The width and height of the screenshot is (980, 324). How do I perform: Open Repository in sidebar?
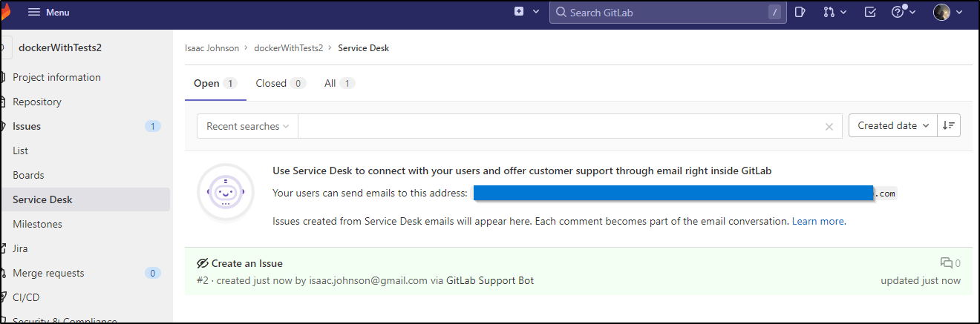pyautogui.click(x=37, y=102)
